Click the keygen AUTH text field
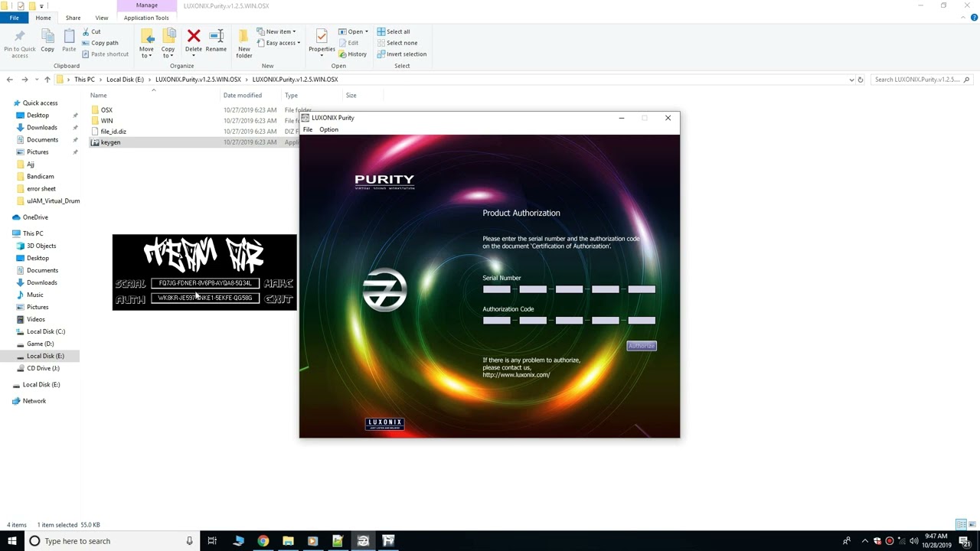This screenshot has width=980, height=551. pyautogui.click(x=205, y=298)
